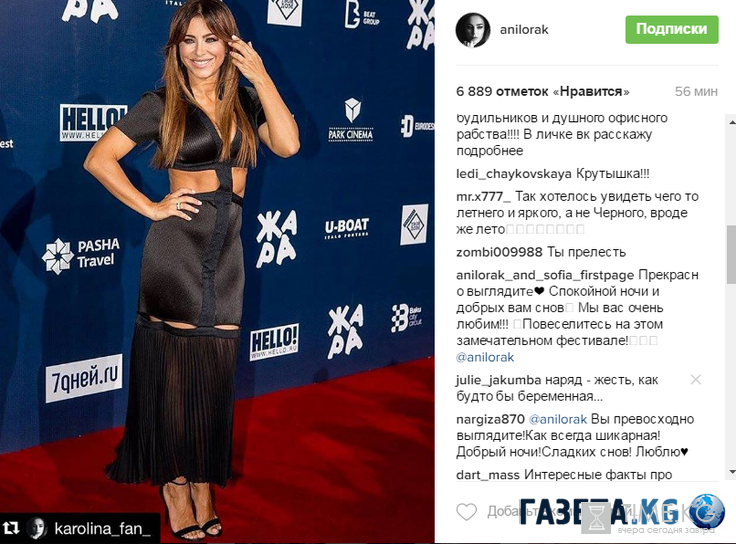Image resolution: width=736 pixels, height=544 pixels.
Task: Open anilorak profile avatar
Action: [x=473, y=30]
